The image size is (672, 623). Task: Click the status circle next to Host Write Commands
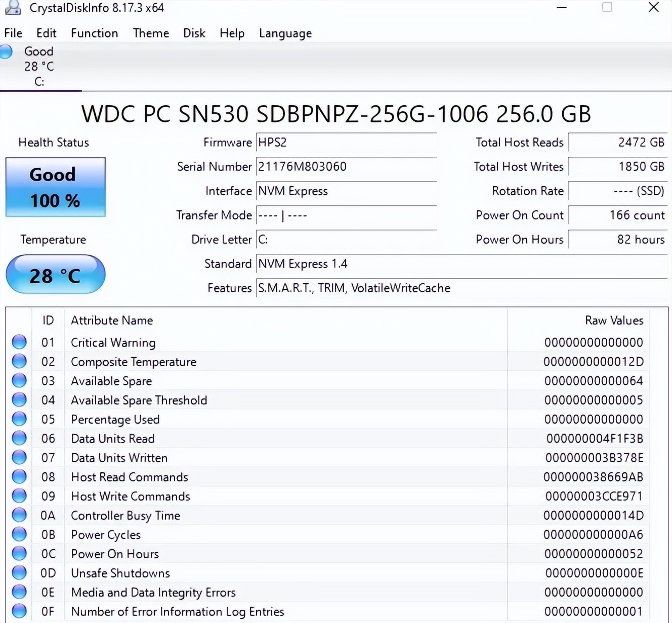[x=19, y=495]
